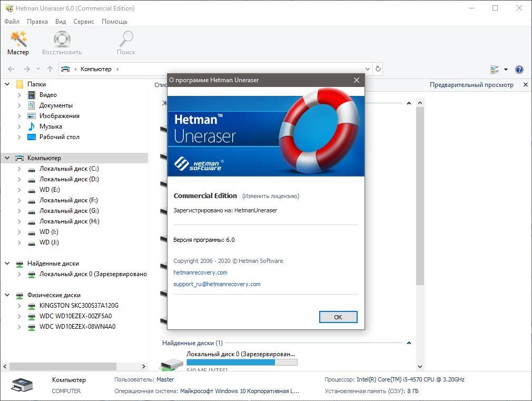Open the hetmanrecovery.com link
The image size is (532, 401).
pos(200,272)
